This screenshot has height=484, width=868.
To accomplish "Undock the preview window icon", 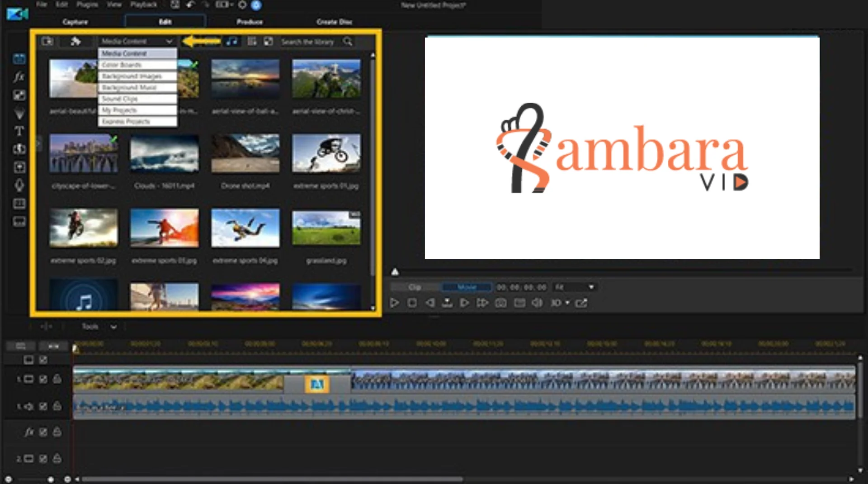I will coord(581,303).
